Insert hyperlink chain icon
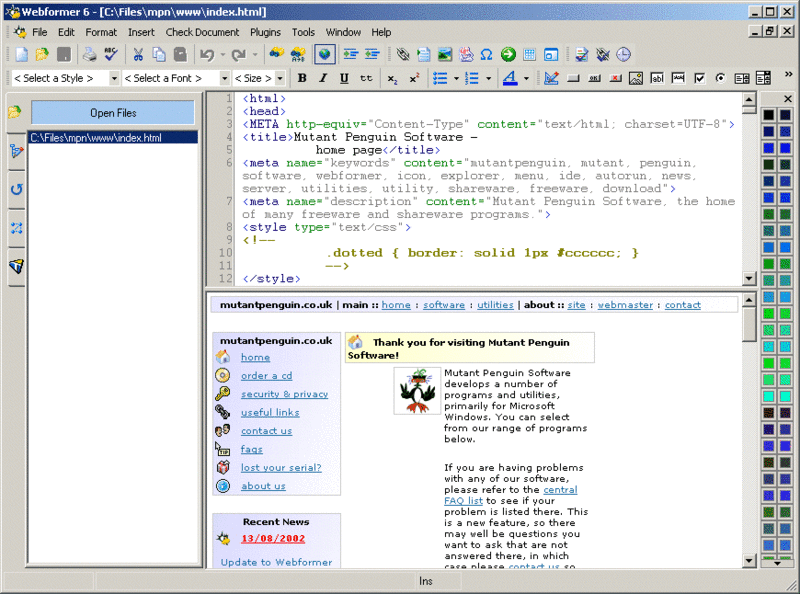Viewport: 800px width, 594px height. pos(403,54)
